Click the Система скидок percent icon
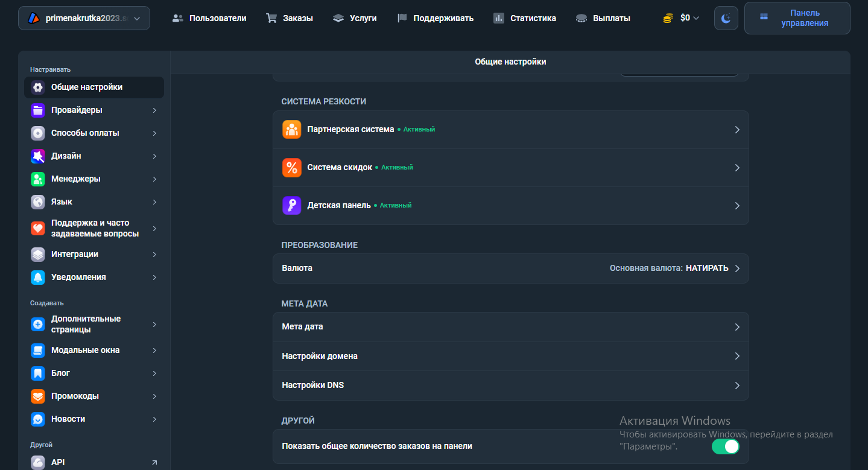868x470 pixels. click(292, 168)
